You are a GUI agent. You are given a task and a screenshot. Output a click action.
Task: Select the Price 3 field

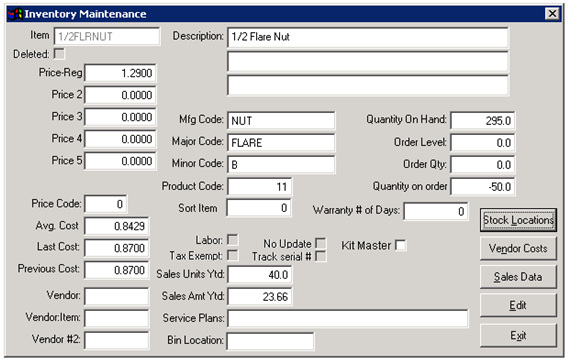click(x=120, y=117)
